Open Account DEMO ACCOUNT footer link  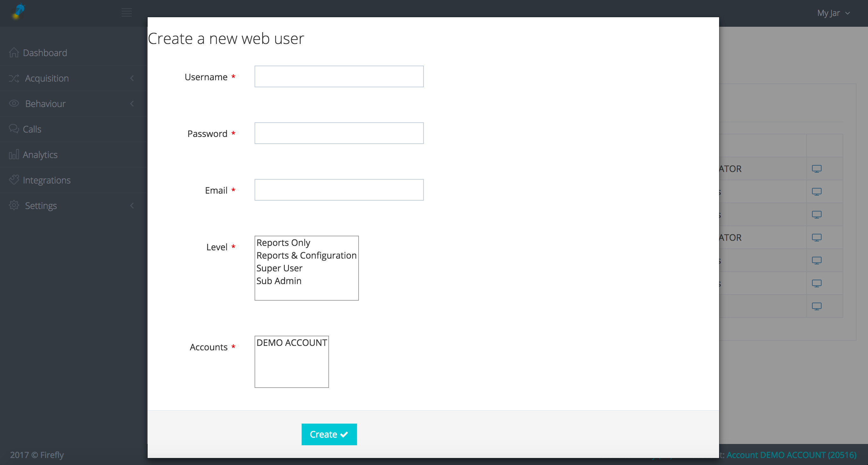pos(791,455)
